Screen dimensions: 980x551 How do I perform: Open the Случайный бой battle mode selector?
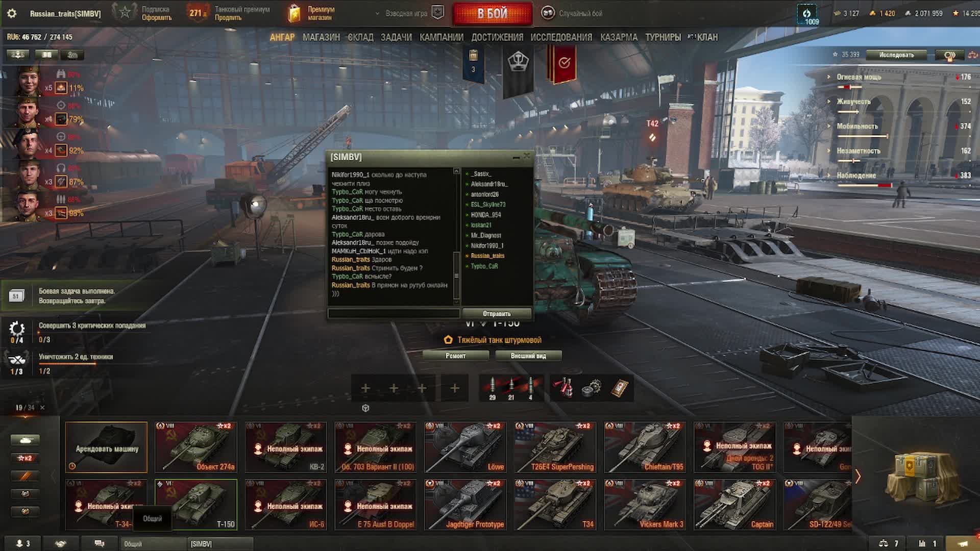click(x=572, y=13)
